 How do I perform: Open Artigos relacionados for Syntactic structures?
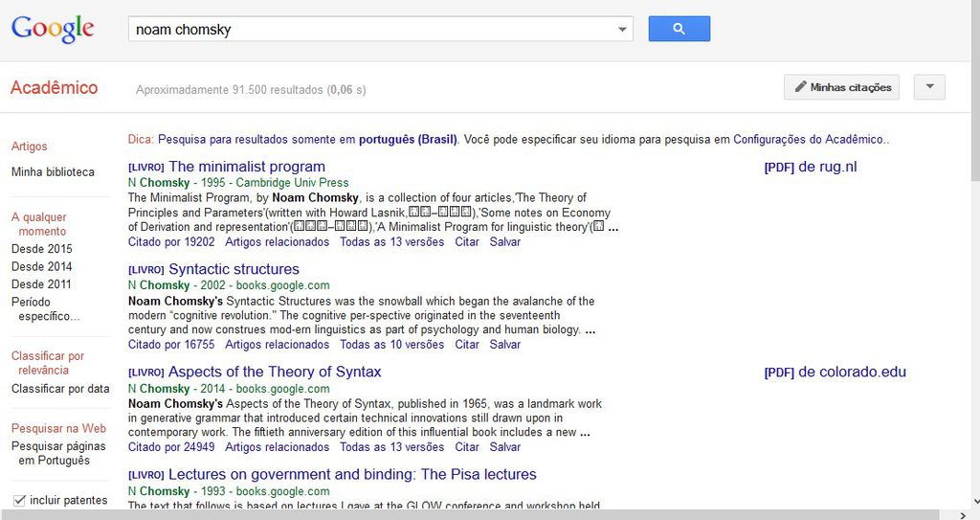coord(277,344)
